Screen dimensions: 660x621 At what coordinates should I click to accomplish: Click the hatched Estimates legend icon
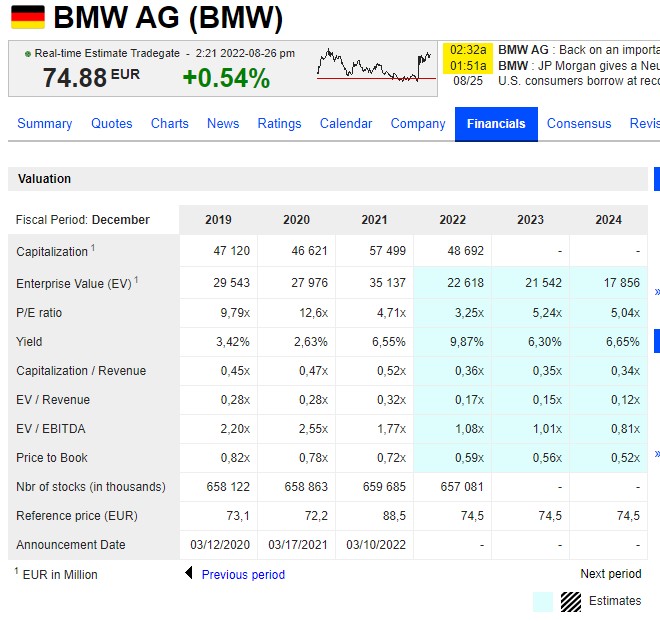[571, 601]
